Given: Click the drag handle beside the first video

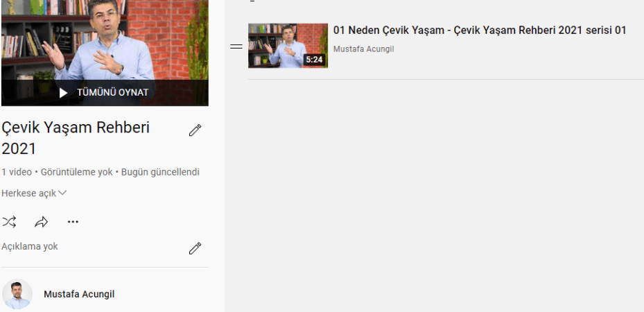Looking at the screenshot, I should click(236, 46).
